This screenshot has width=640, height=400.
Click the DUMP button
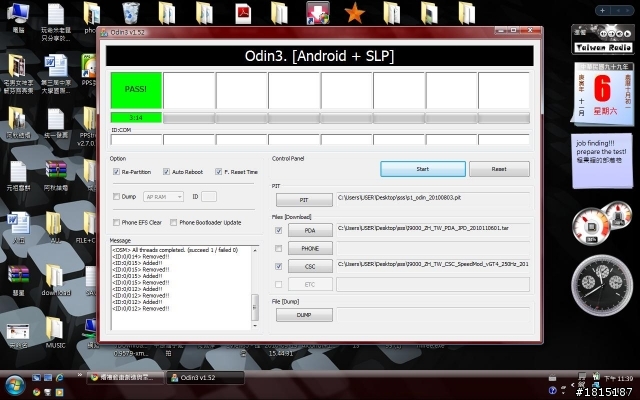pos(304,315)
